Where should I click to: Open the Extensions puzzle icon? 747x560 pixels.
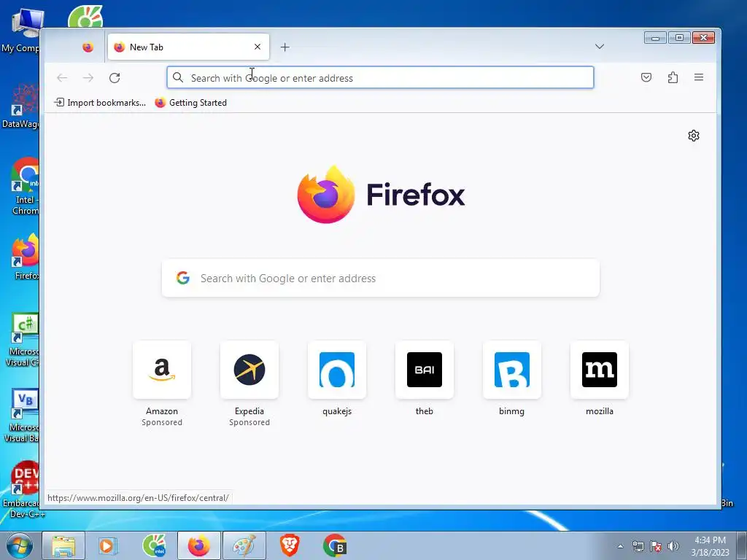[673, 77]
